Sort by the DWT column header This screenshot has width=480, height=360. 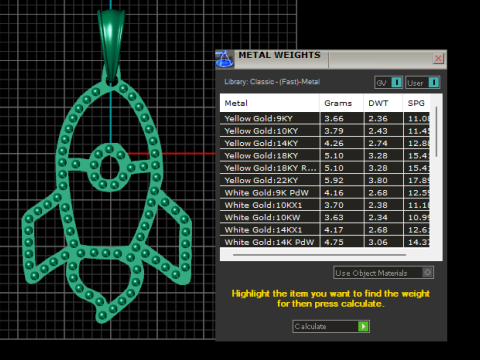pyautogui.click(x=383, y=103)
